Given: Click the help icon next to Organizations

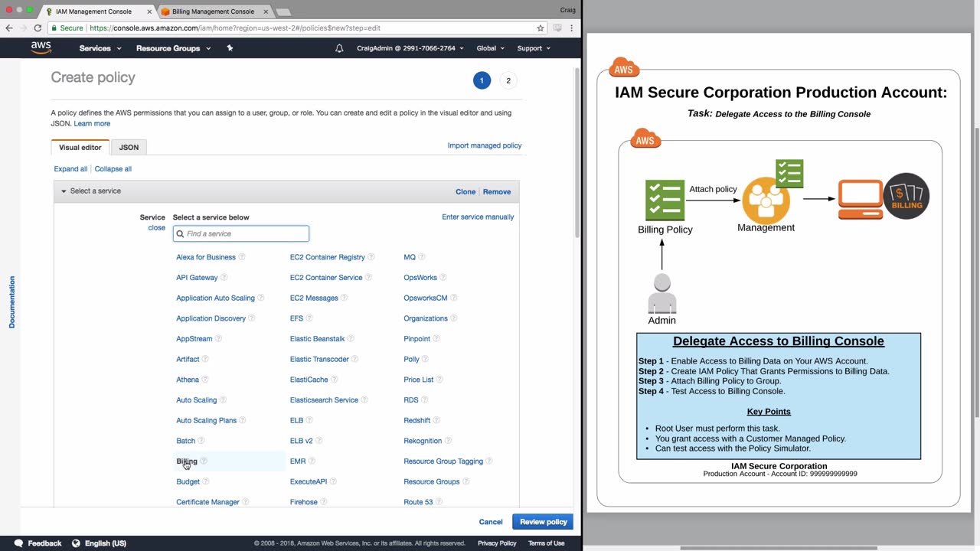Looking at the screenshot, I should [x=454, y=318].
